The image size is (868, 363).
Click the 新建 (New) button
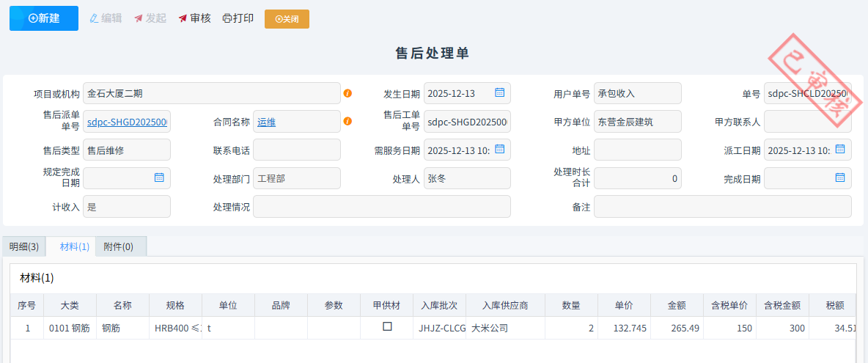[44, 18]
